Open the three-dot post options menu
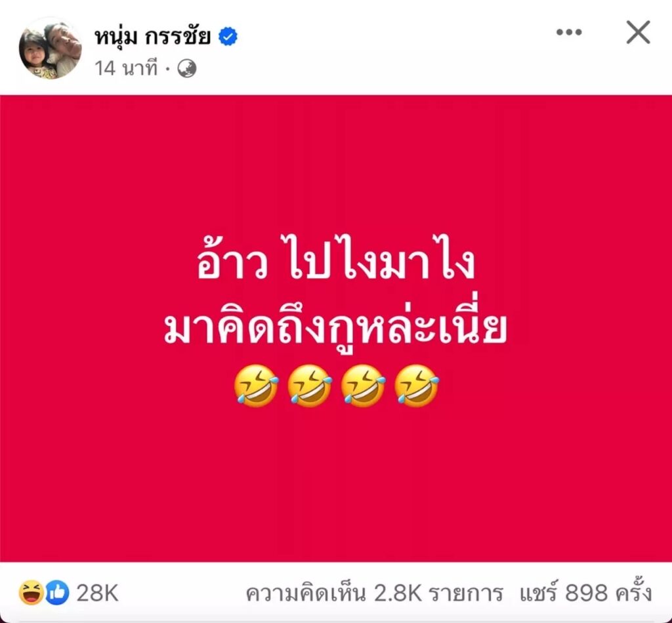This screenshot has height=623, width=672. click(569, 32)
